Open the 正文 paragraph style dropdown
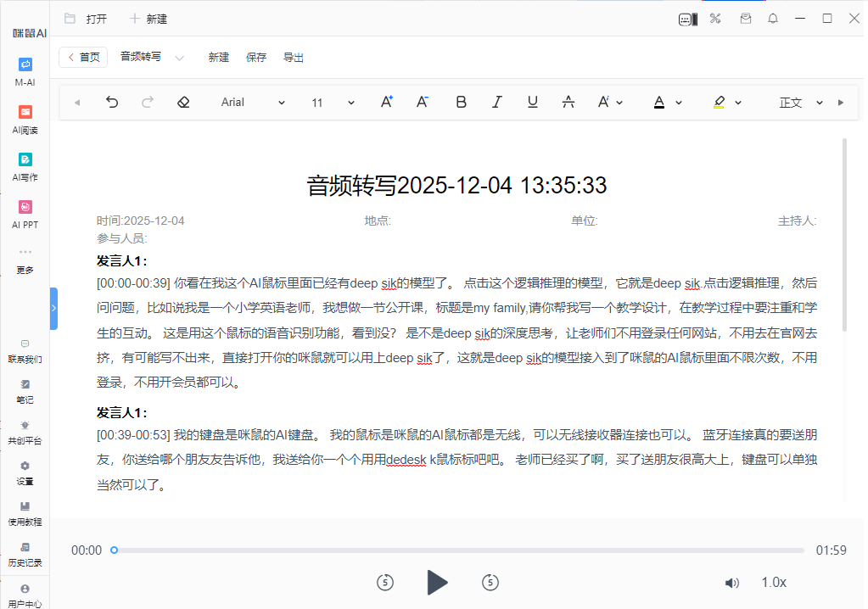The width and height of the screenshot is (868, 609). click(801, 103)
